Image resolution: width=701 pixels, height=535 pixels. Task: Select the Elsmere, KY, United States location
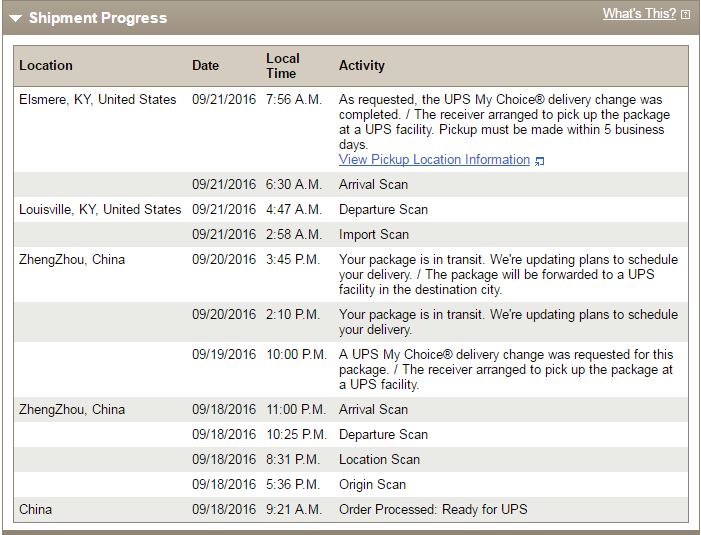[x=98, y=99]
